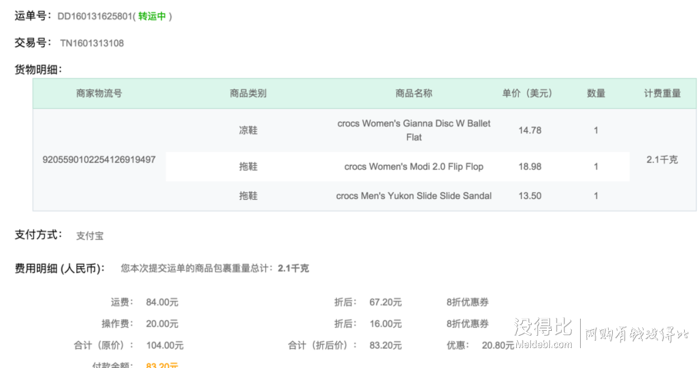
Task: Click quantity 1 in Yukon Slide row
Action: coord(596,196)
